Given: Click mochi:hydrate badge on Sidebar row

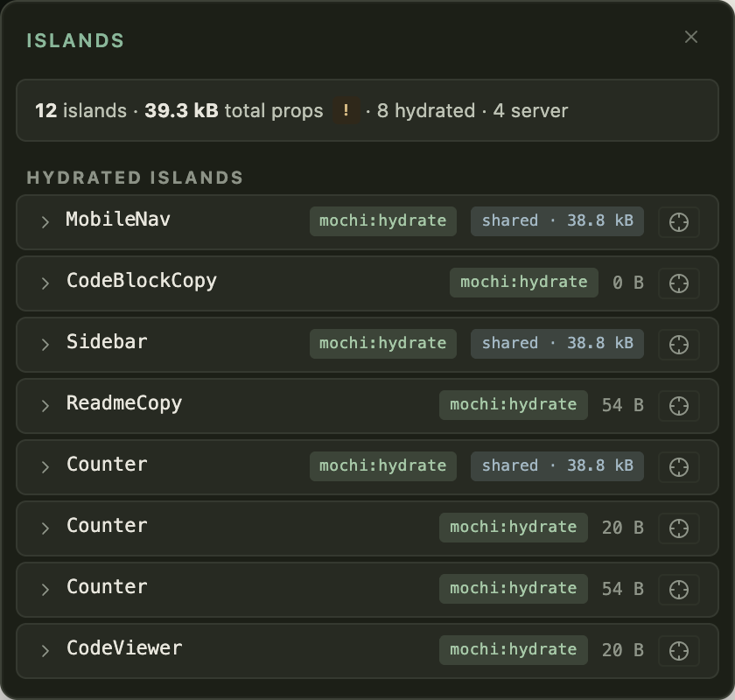Looking at the screenshot, I should 383,344.
